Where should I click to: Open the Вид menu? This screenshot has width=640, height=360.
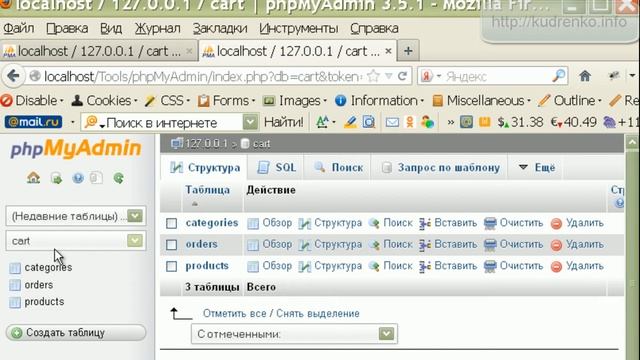click(111, 29)
